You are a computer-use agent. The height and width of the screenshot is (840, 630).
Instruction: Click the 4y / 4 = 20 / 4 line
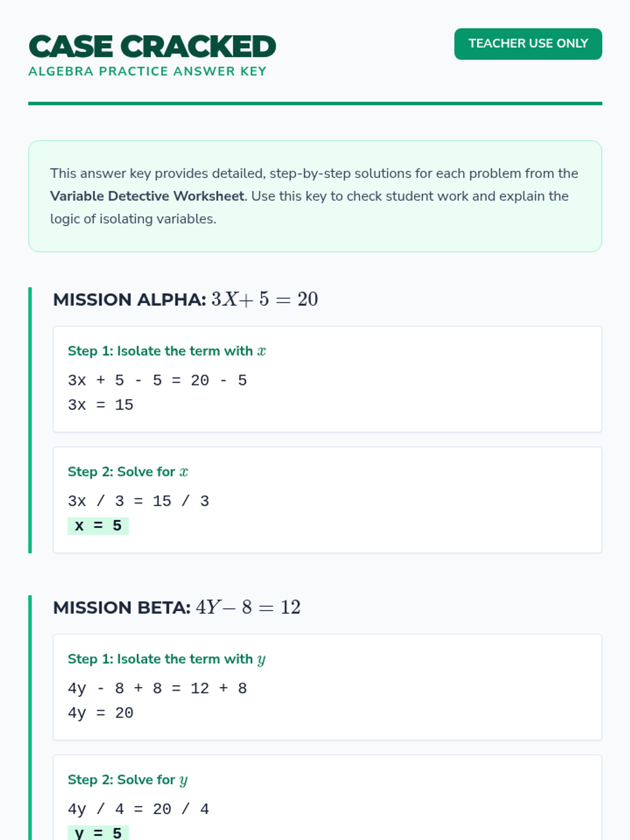coord(138,809)
